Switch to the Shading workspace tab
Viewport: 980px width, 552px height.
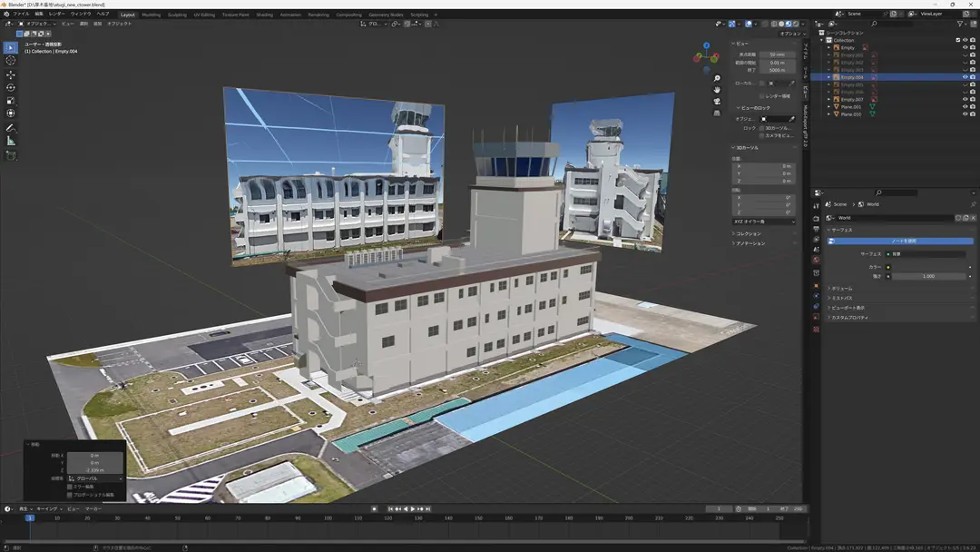coord(264,15)
